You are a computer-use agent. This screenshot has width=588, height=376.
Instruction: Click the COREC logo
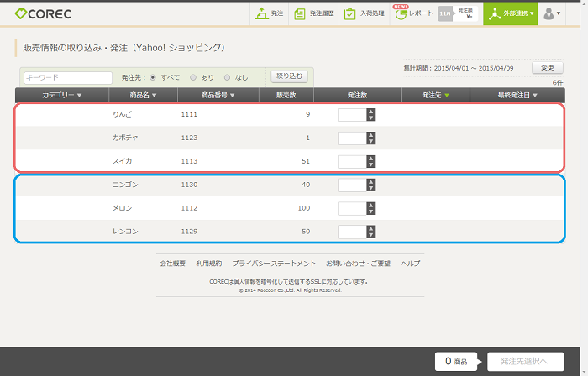coord(43,14)
